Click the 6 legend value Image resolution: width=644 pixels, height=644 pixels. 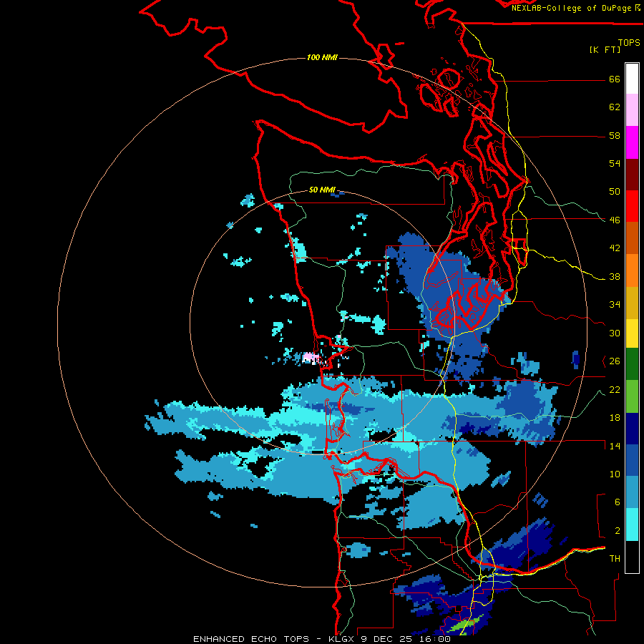[x=617, y=502]
